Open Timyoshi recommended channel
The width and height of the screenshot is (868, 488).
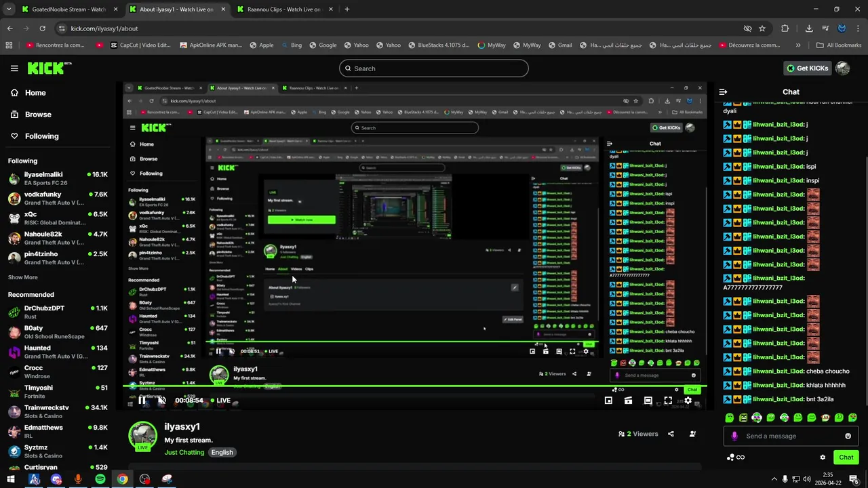pos(57,392)
